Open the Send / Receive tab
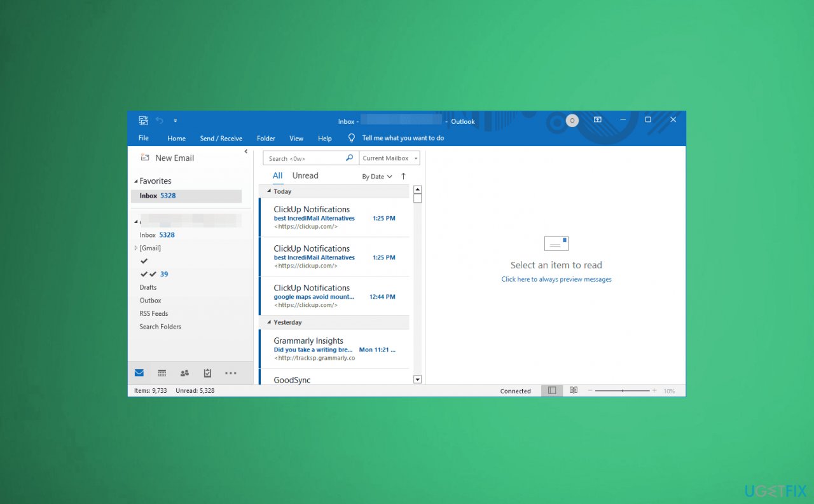The height and width of the screenshot is (504, 814). [221, 138]
